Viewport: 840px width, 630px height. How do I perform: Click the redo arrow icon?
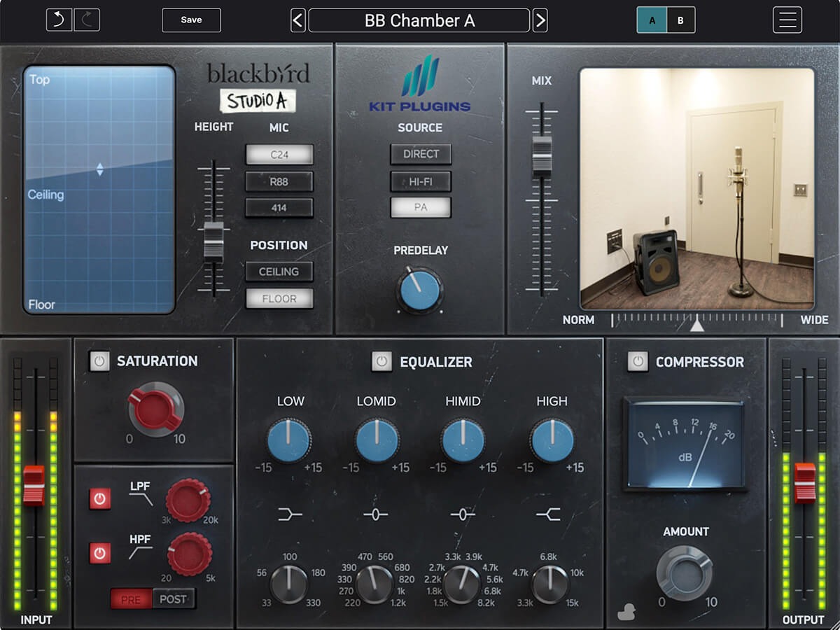click(87, 20)
